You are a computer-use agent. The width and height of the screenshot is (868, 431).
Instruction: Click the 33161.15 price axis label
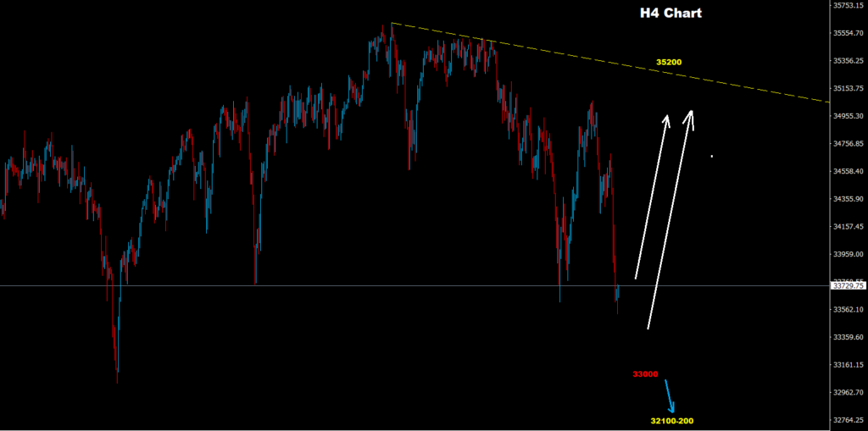point(849,365)
